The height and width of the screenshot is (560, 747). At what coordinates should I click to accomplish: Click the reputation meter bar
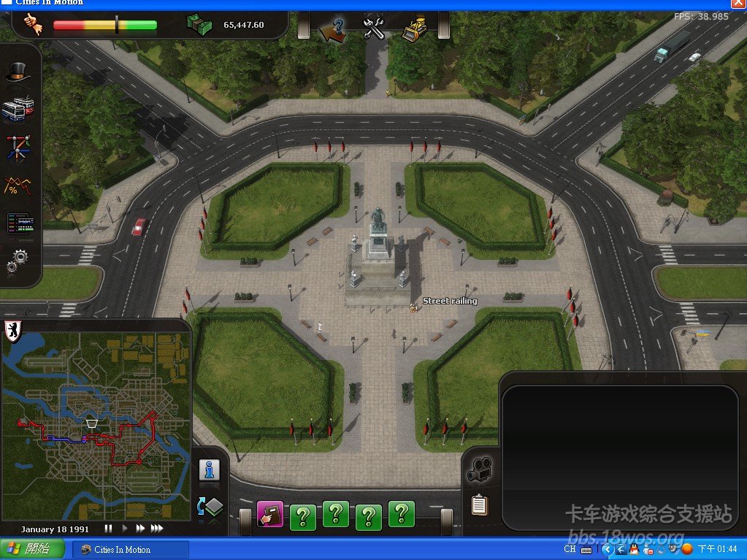pos(105,25)
